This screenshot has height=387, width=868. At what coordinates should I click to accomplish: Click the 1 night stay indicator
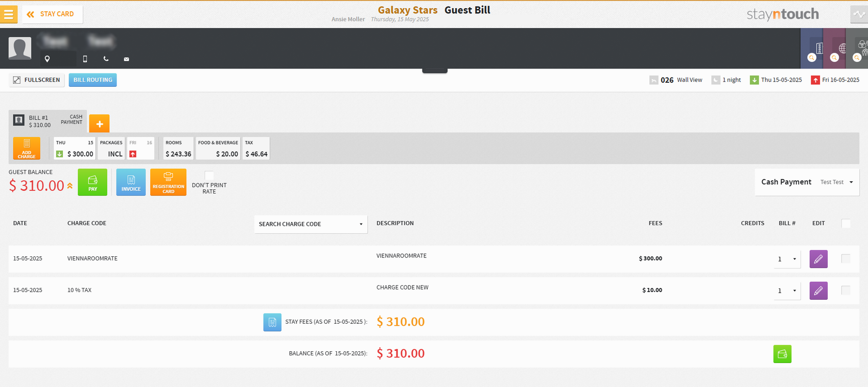click(x=726, y=80)
